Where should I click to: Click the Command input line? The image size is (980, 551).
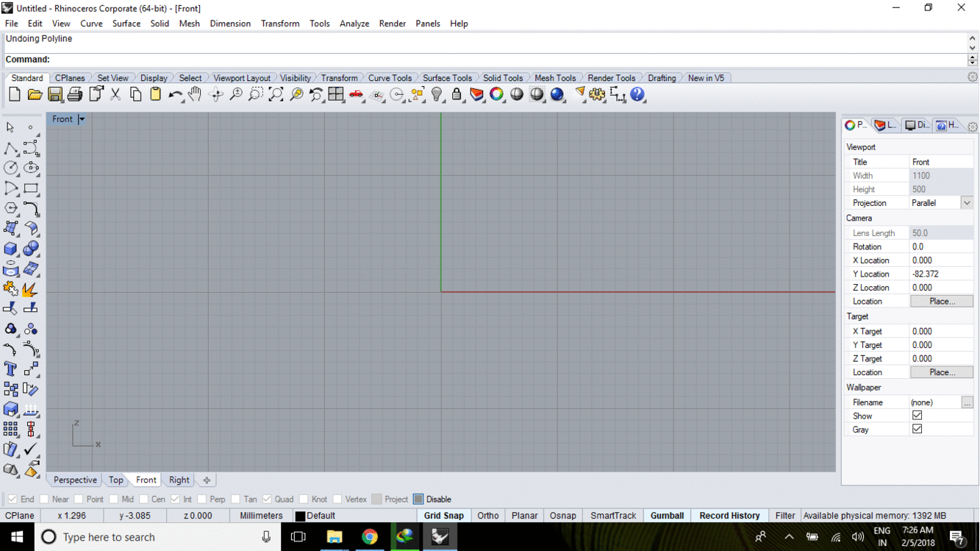485,60
